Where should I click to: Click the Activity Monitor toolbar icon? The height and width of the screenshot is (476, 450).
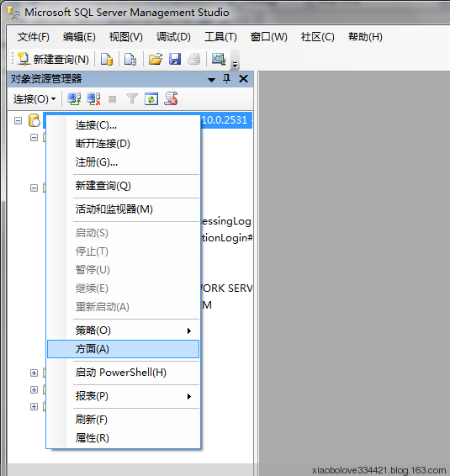(x=219, y=59)
